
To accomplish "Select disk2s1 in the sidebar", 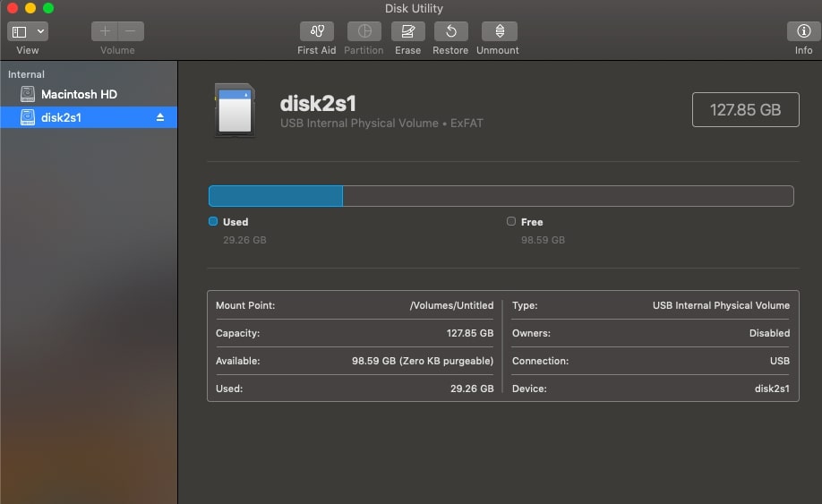I will 61,117.
